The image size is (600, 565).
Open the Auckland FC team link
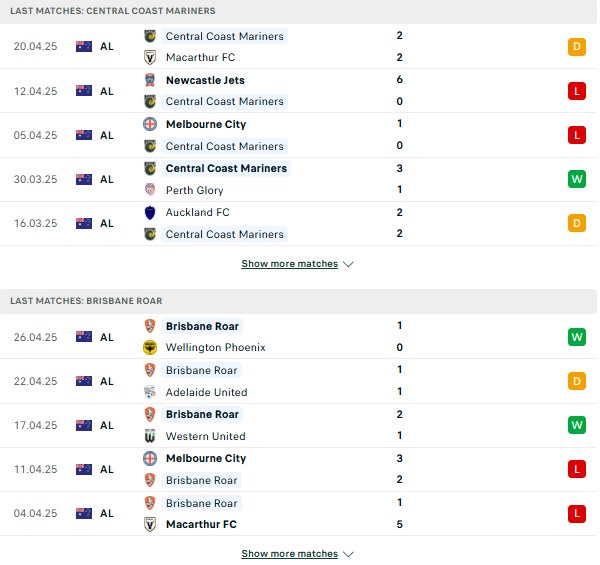coord(197,212)
